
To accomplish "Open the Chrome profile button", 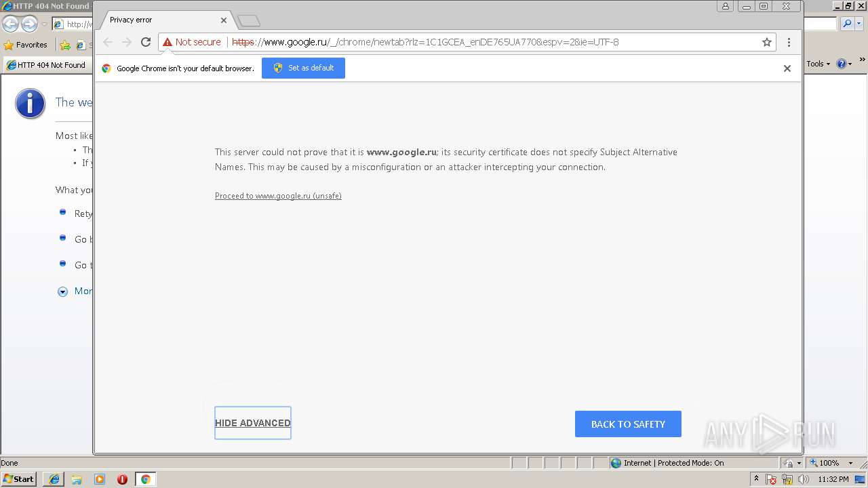I will coord(726,6).
